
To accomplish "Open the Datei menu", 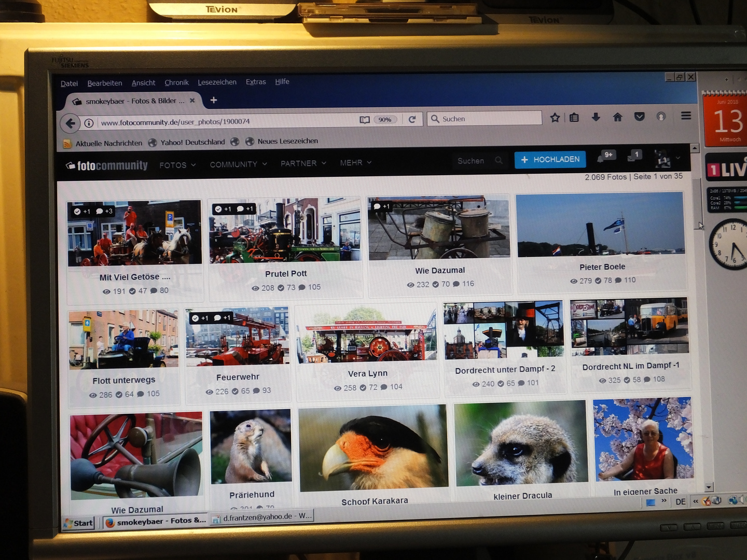I will point(69,83).
